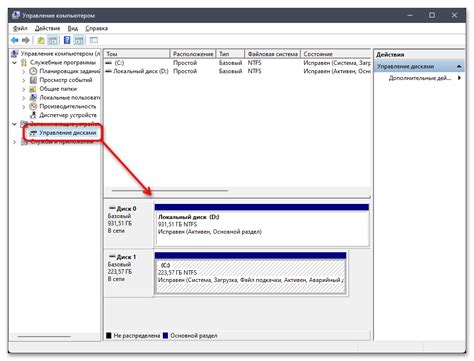
Task: Toggle the console tree pane toolbar icon
Action: point(53,41)
